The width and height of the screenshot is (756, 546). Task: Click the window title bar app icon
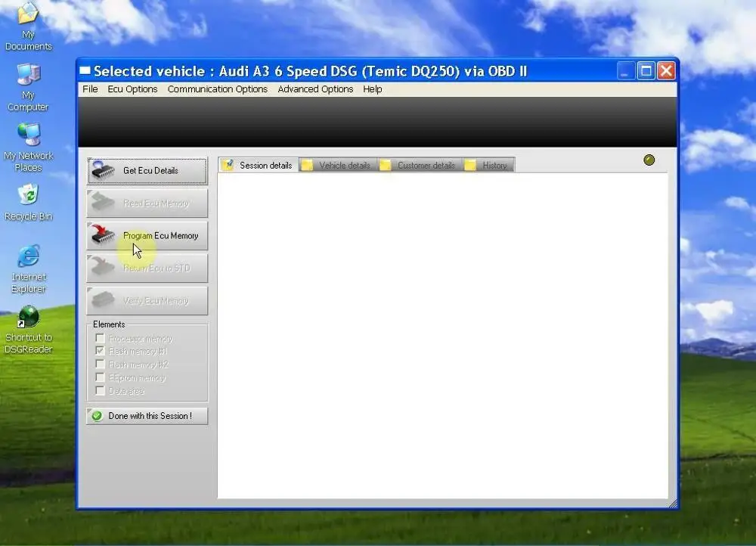[85, 71]
